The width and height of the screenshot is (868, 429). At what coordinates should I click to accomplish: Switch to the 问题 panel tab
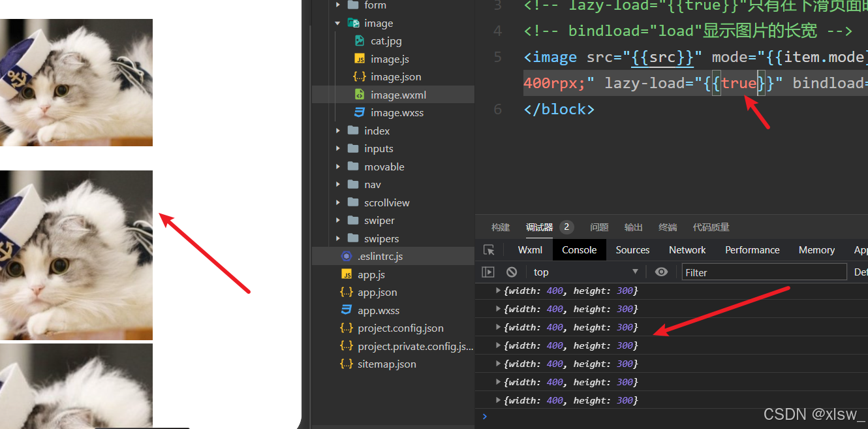point(599,227)
